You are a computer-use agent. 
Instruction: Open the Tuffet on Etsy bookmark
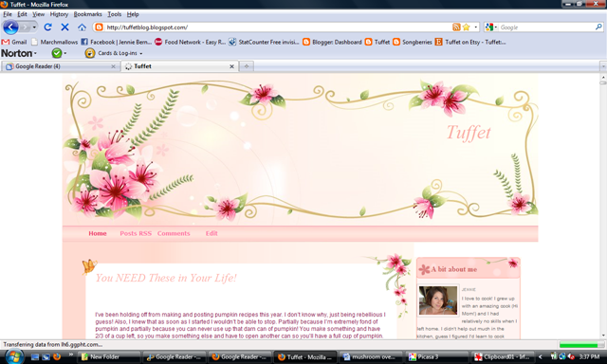[x=470, y=42]
